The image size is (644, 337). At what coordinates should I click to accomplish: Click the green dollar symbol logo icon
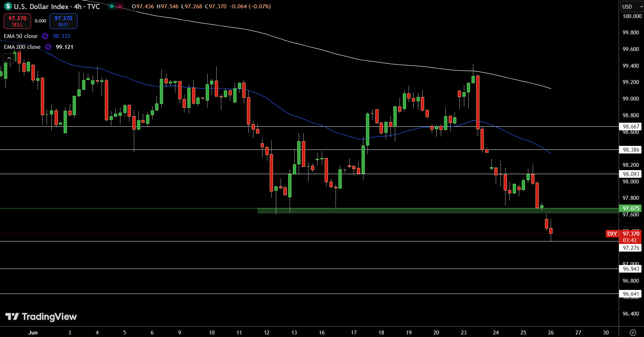pyautogui.click(x=8, y=7)
